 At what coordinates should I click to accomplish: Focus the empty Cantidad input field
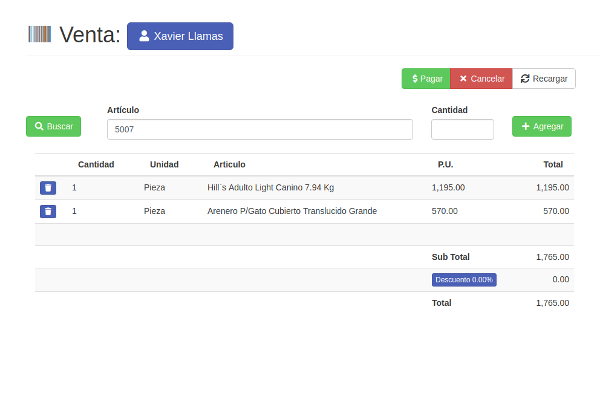pyautogui.click(x=462, y=129)
